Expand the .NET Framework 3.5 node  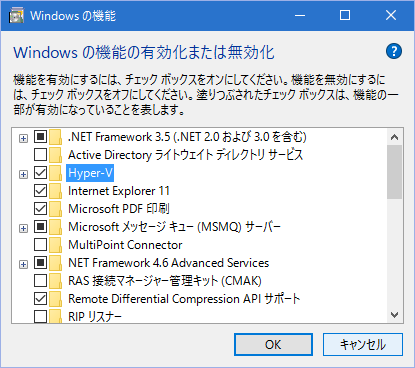[x=23, y=138]
